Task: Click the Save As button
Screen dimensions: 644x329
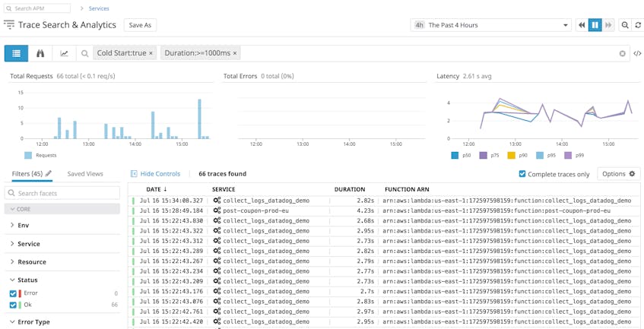Action: (x=140, y=25)
